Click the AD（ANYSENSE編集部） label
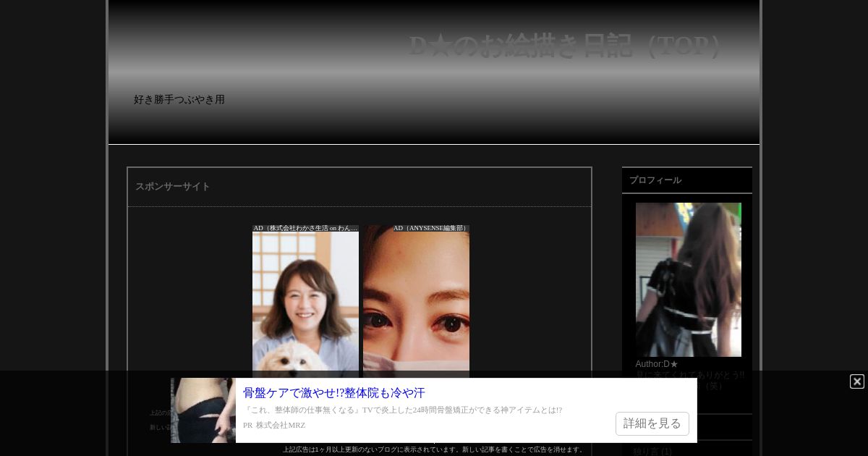This screenshot has height=456, width=868. pyautogui.click(x=431, y=228)
